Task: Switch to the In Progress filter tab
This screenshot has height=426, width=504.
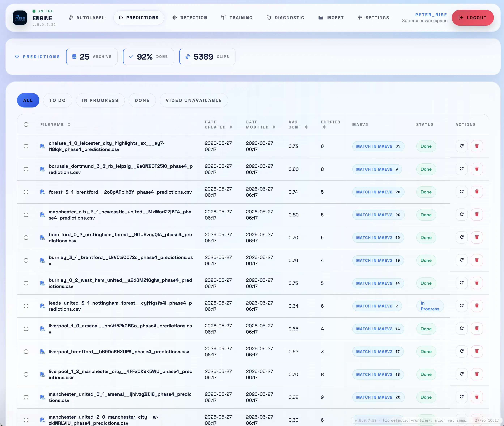Action: tap(100, 100)
